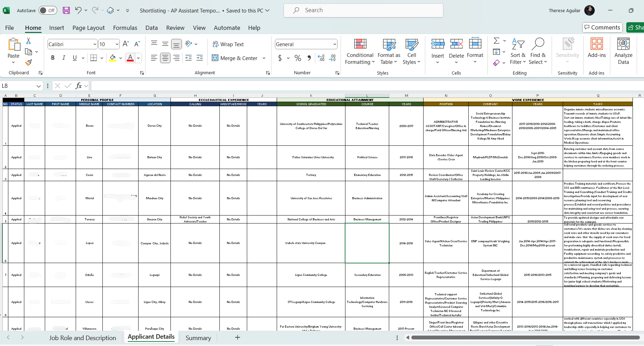Image resolution: width=644 pixels, height=346 pixels.
Task: Open the Add-ins button
Action: (597, 48)
